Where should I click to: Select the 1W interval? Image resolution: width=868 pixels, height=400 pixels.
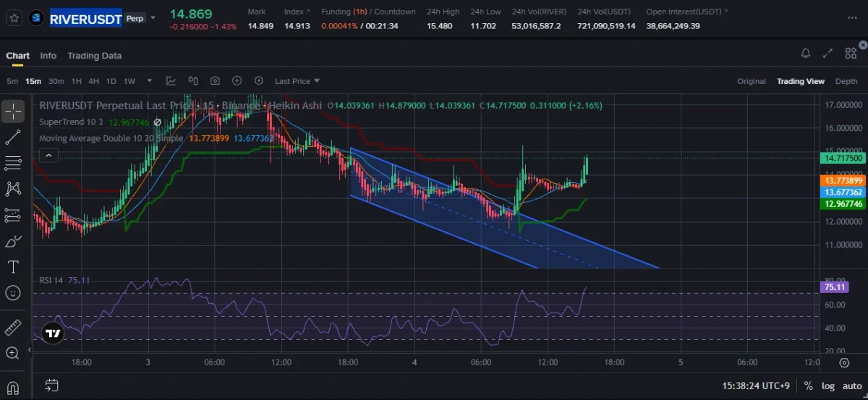point(129,81)
